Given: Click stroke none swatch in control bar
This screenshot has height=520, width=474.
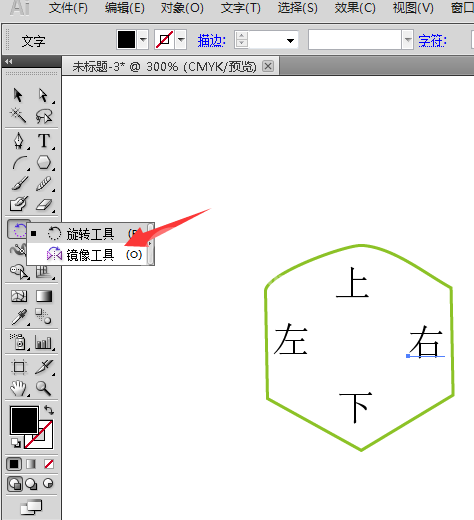Looking at the screenshot, I should tap(164, 40).
